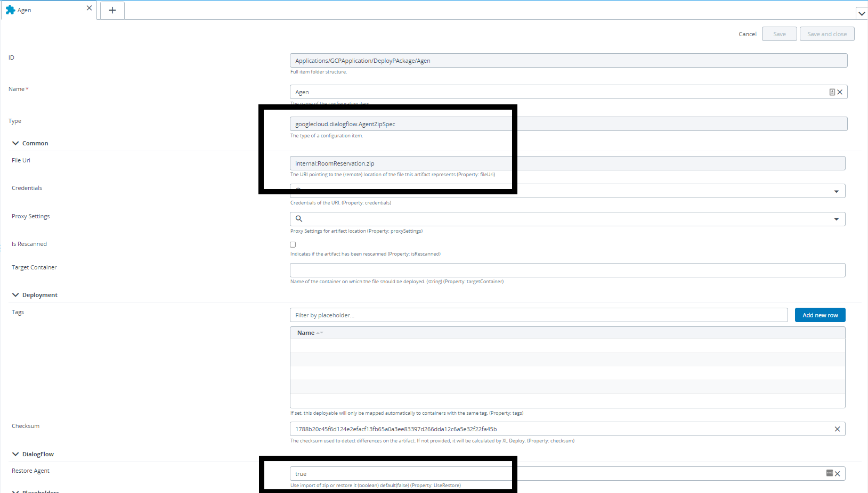This screenshot has height=493, width=868.
Task: Clear the Checksum field value
Action: 837,429
